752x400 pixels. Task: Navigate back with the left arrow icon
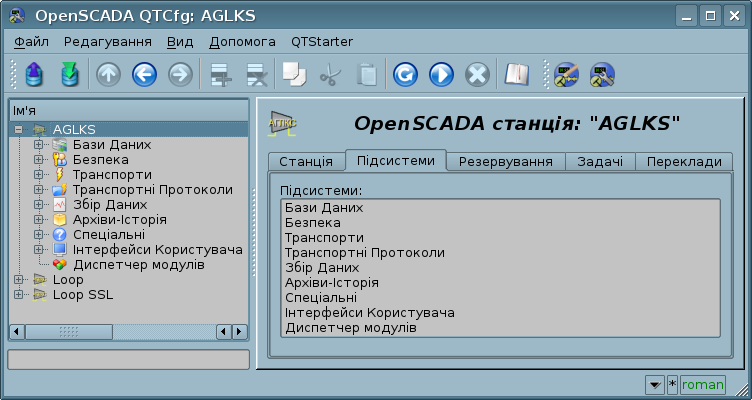click(x=144, y=74)
